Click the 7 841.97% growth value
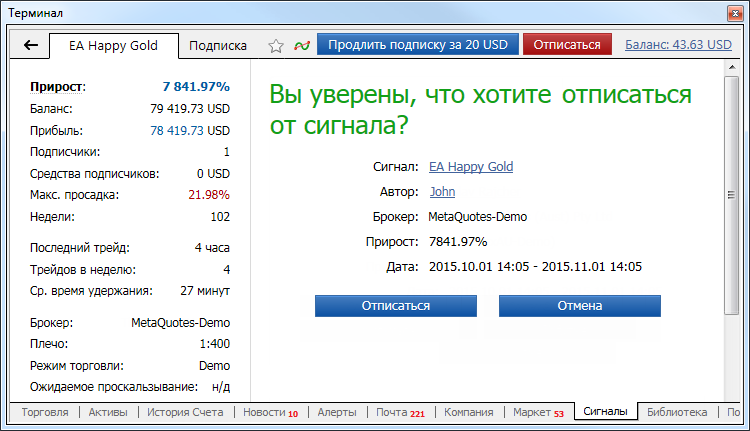750x431 pixels. [196, 87]
